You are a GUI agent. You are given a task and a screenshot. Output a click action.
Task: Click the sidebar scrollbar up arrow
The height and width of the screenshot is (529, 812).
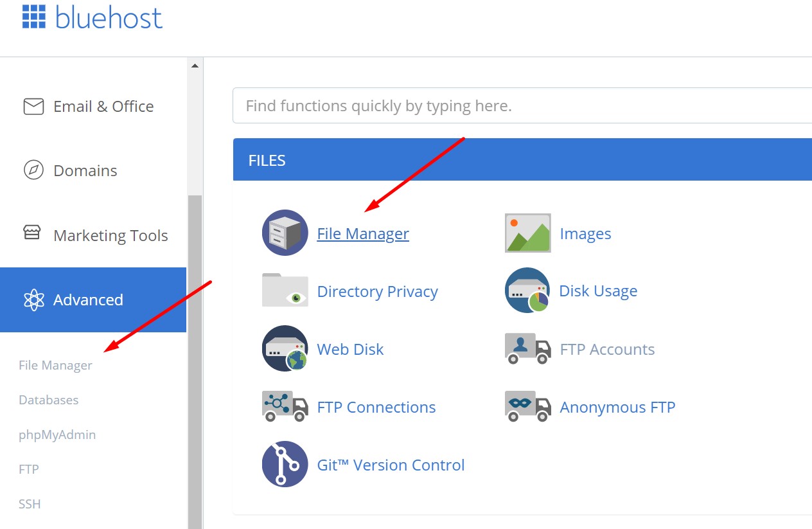tap(195, 66)
